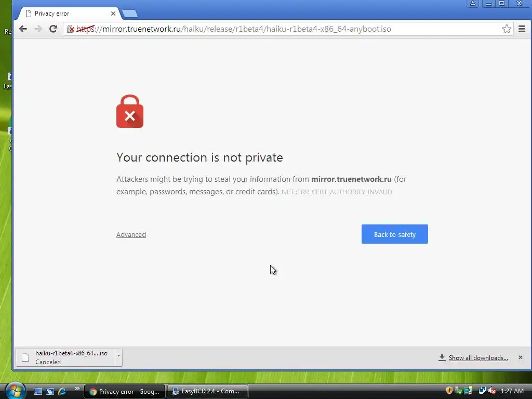Open a new tab
532x399 pixels.
(x=130, y=14)
